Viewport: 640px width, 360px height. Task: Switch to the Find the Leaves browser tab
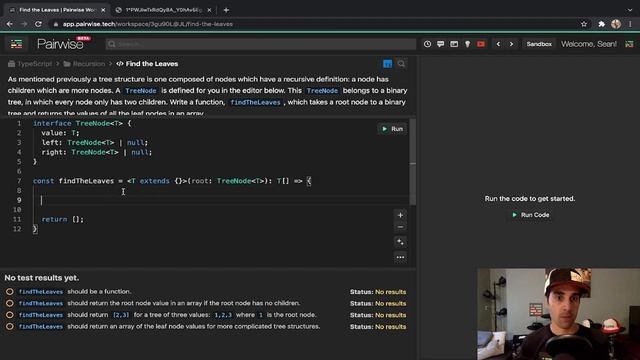pos(57,10)
